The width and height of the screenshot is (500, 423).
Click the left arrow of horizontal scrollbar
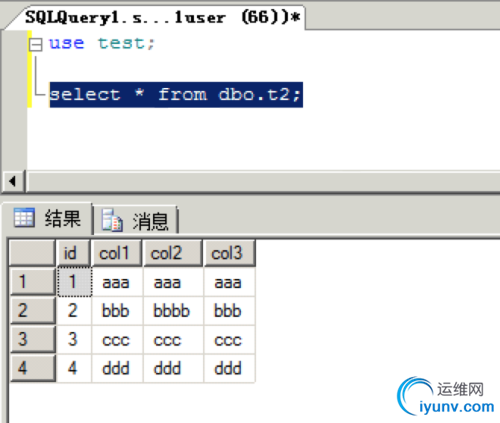click(x=13, y=182)
